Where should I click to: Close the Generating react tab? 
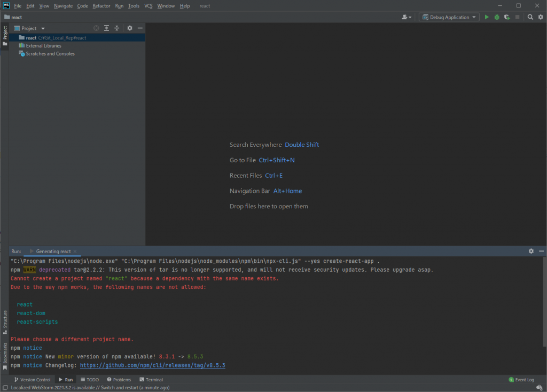(x=75, y=252)
